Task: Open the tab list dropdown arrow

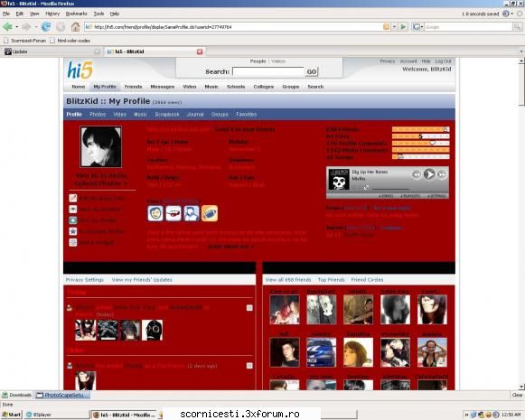Action: click(x=521, y=51)
